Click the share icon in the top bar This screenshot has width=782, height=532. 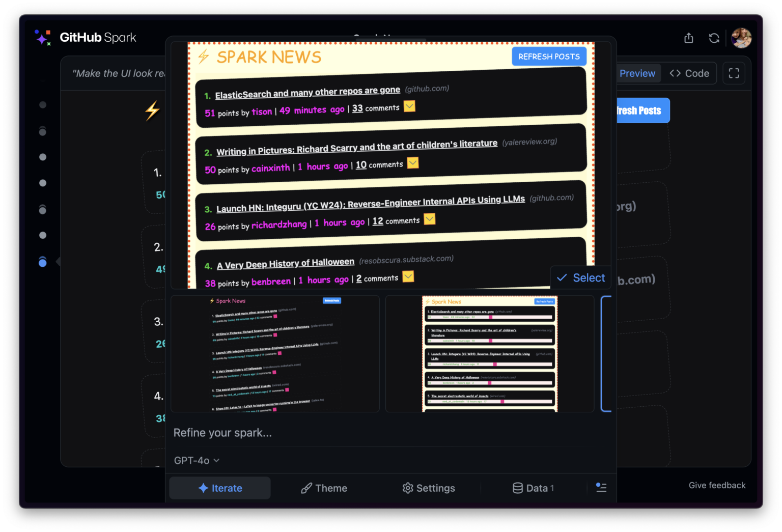tap(688, 38)
